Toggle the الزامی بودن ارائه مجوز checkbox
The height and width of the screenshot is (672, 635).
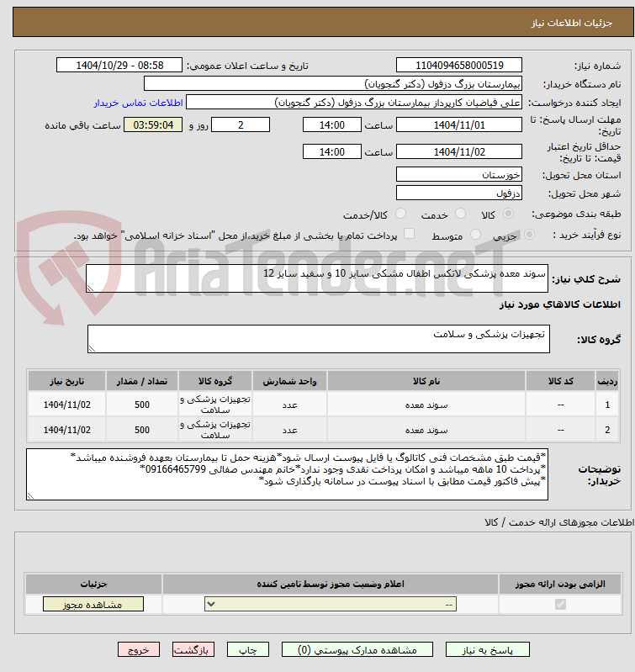(x=560, y=604)
